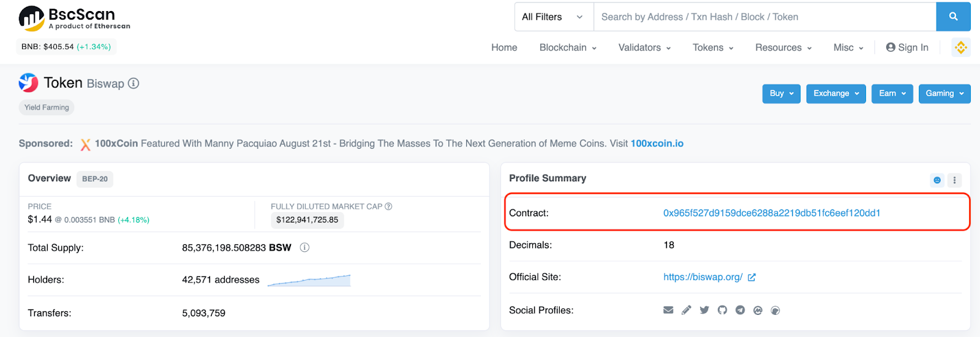This screenshot has height=337, width=980.
Task: Click the Yield Farming tag
Action: click(47, 107)
